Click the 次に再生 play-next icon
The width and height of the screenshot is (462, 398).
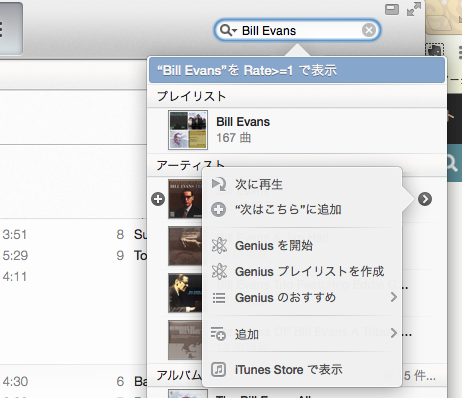pyautogui.click(x=219, y=184)
